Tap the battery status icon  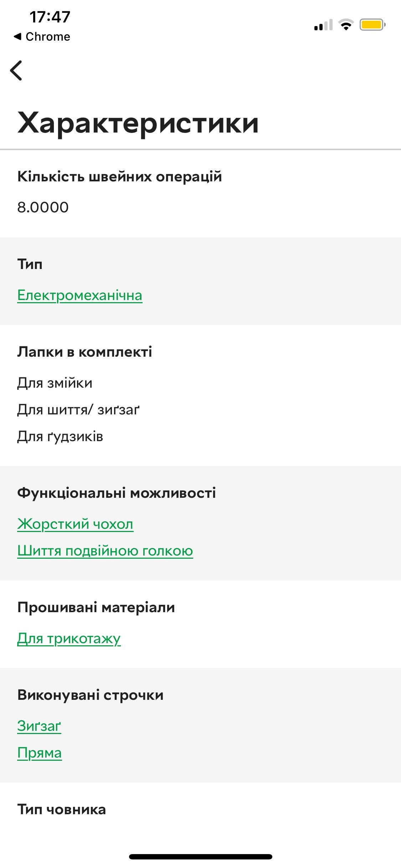coord(372,25)
